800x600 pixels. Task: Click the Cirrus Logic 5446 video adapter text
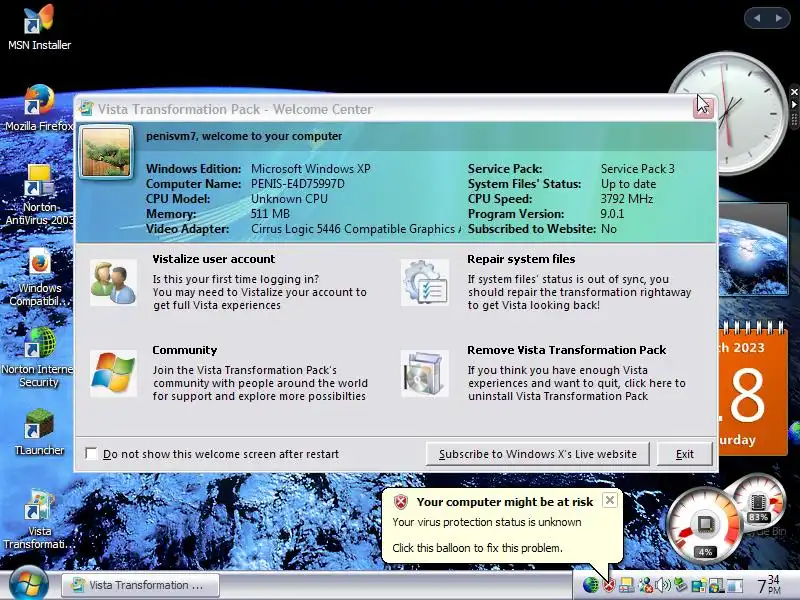(x=355, y=229)
